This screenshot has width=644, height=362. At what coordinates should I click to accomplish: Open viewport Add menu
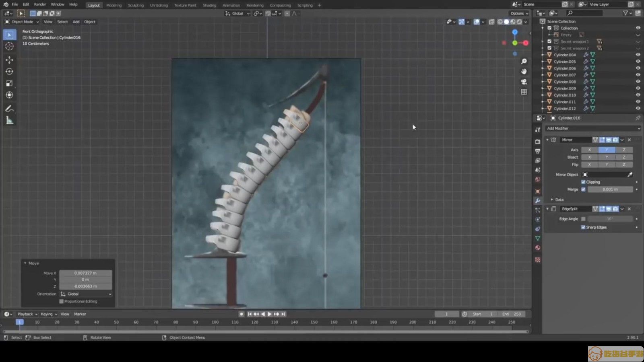pos(76,22)
